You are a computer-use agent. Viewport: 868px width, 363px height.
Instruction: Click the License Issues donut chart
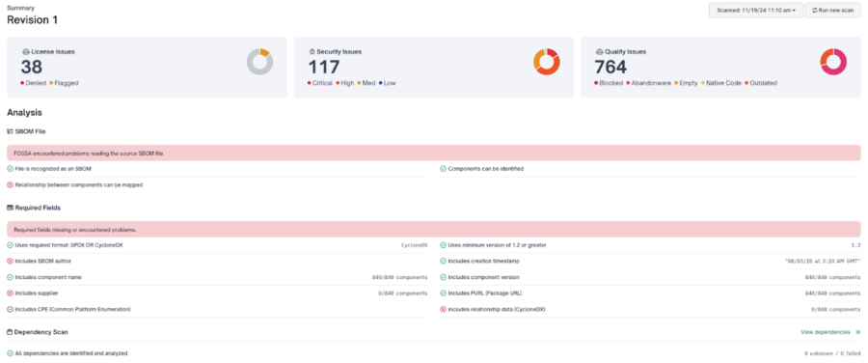[x=259, y=62]
